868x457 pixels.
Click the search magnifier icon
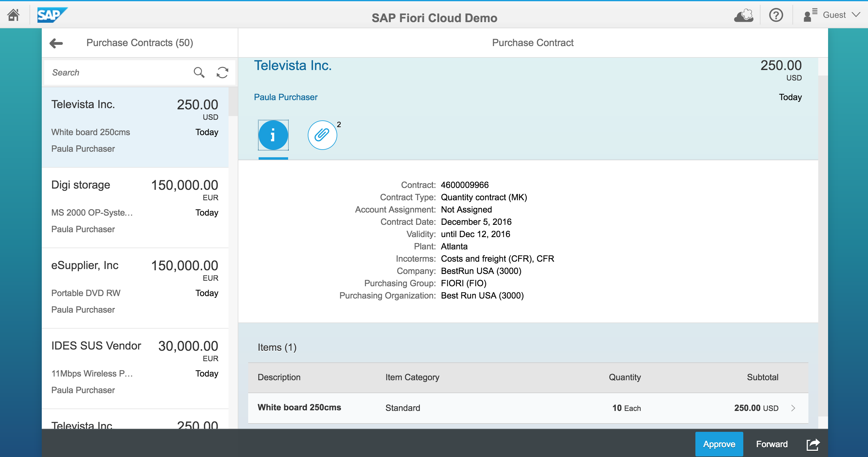pos(199,72)
